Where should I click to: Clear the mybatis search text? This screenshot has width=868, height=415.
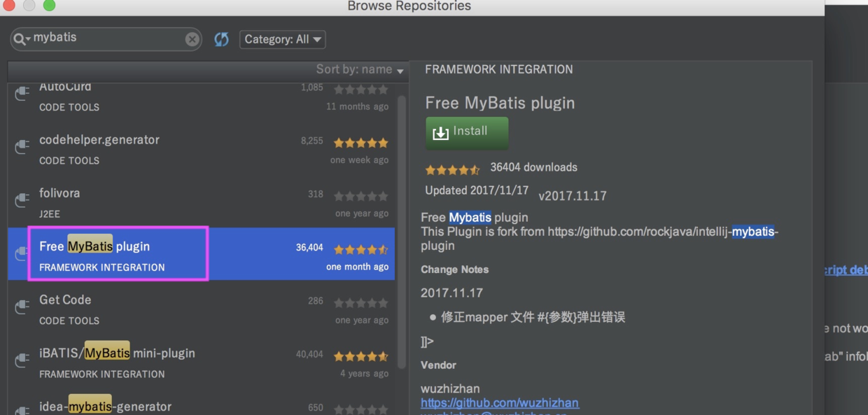click(192, 39)
